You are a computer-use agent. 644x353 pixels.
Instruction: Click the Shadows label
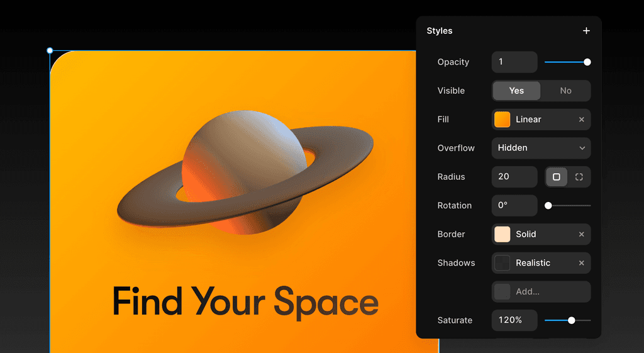pyautogui.click(x=456, y=263)
